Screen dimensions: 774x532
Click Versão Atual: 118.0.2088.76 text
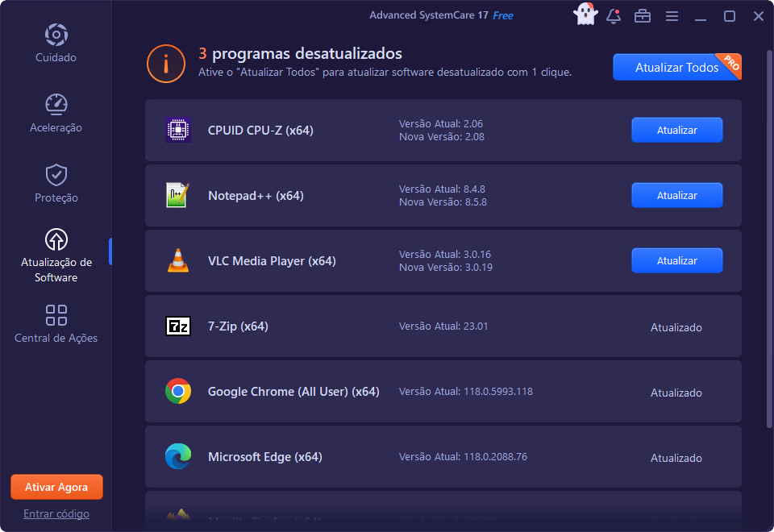(463, 456)
